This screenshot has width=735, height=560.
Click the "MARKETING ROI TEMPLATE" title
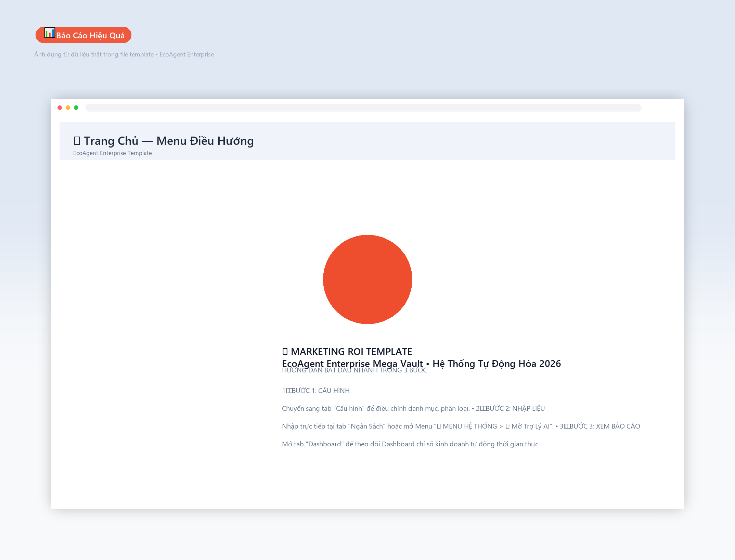(347, 352)
